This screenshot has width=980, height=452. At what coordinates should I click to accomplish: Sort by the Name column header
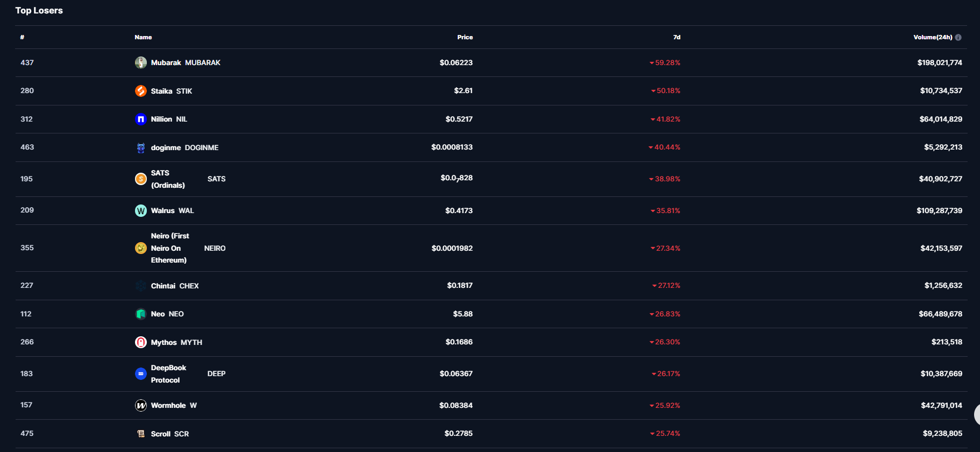click(x=143, y=38)
